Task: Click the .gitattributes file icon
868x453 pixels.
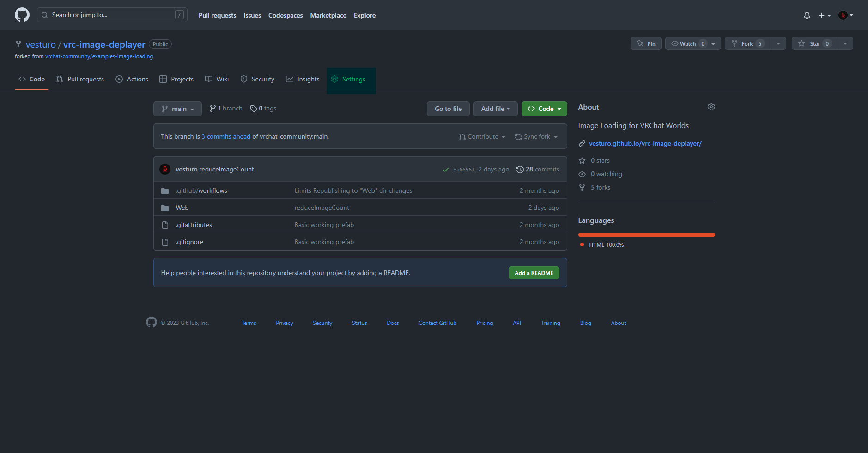Action: tap(165, 225)
